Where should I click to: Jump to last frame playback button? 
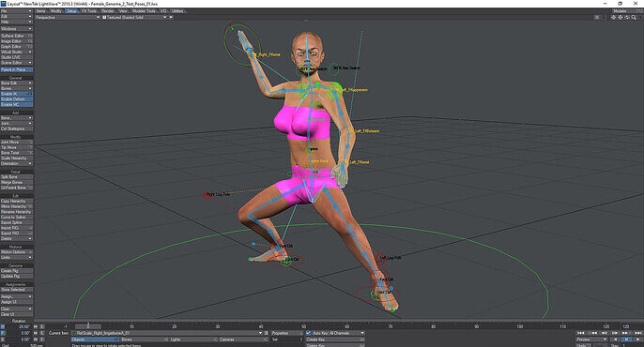coord(637,333)
